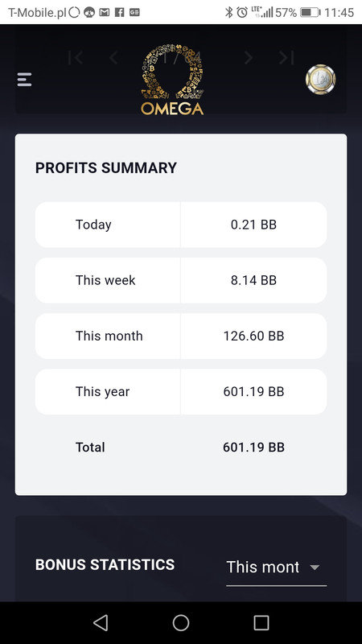Go to next page arrow
The width and height of the screenshot is (362, 644).
(249, 57)
